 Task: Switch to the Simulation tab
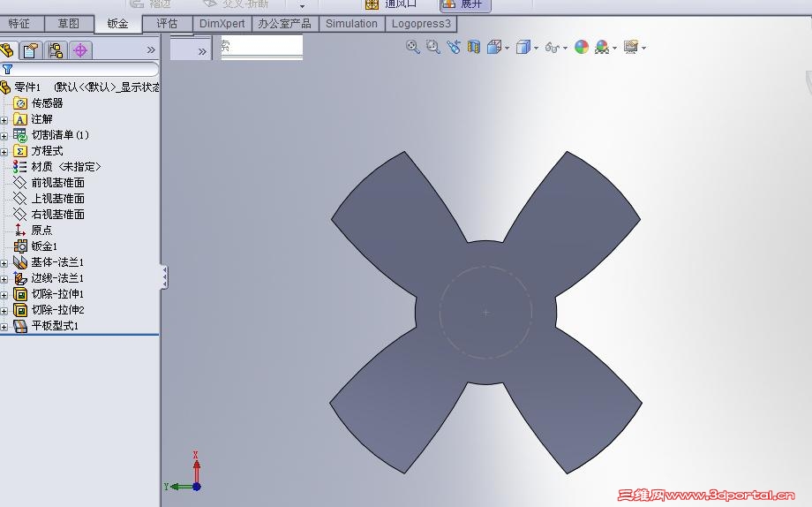[x=351, y=24]
